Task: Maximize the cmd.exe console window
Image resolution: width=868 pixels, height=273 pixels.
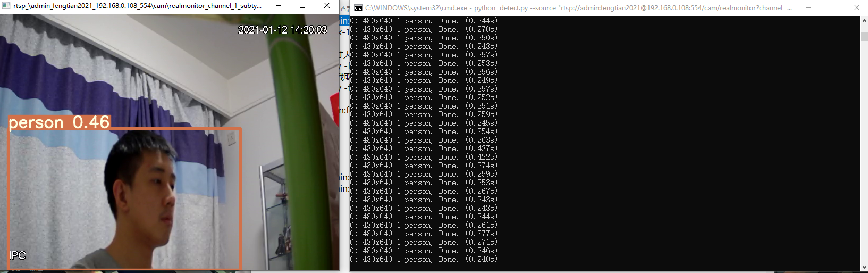Action: (832, 8)
